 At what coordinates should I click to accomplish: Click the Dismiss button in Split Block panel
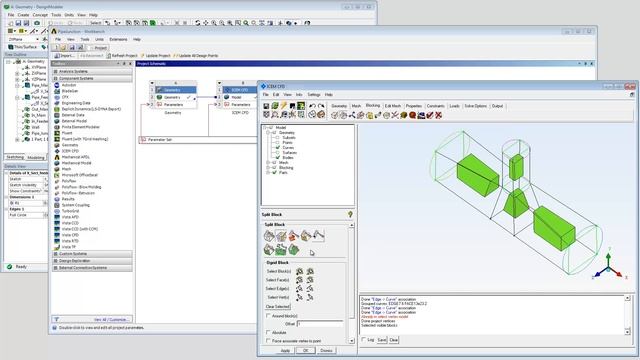[326, 351]
